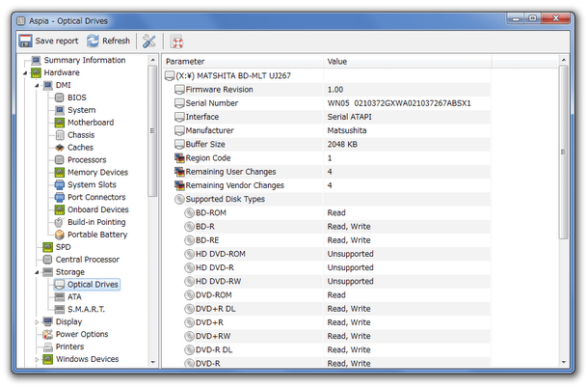This screenshot has height=388, width=588.
Task: Click the BIOS chip icon in the tree
Action: click(59, 97)
